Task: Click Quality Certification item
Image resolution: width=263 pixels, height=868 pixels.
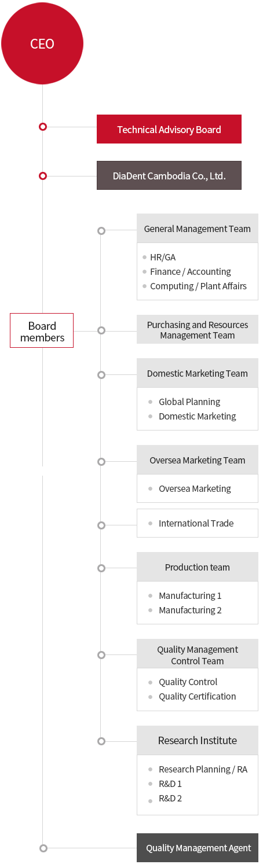Action: [x=198, y=696]
